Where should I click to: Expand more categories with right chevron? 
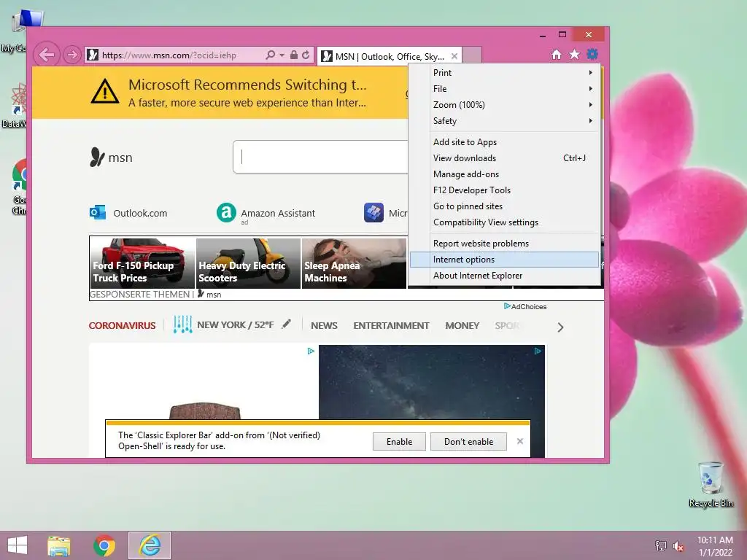point(560,327)
